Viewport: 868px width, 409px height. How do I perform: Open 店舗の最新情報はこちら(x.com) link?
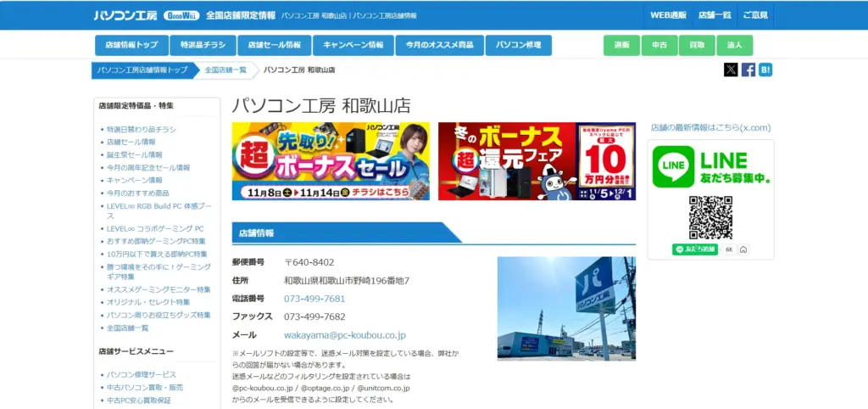[x=710, y=128]
